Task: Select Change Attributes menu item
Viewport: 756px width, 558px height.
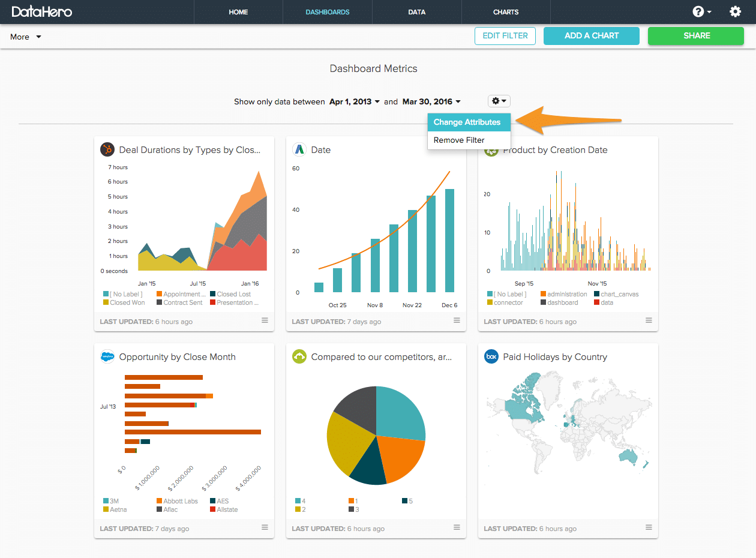Action: [x=469, y=122]
